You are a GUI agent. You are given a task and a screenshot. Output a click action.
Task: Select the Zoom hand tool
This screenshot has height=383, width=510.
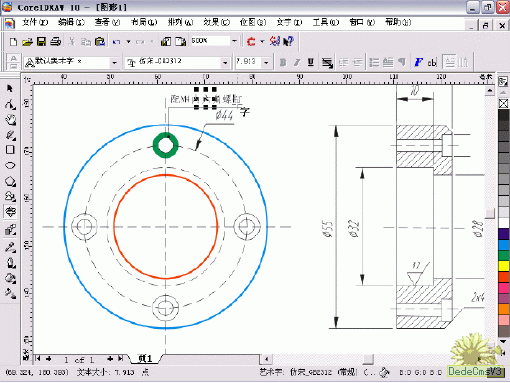[10, 120]
